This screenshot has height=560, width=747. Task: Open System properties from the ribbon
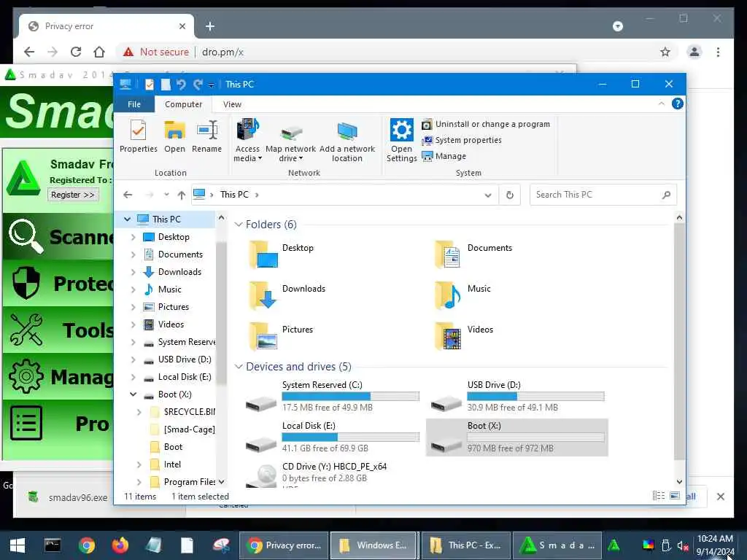point(462,140)
